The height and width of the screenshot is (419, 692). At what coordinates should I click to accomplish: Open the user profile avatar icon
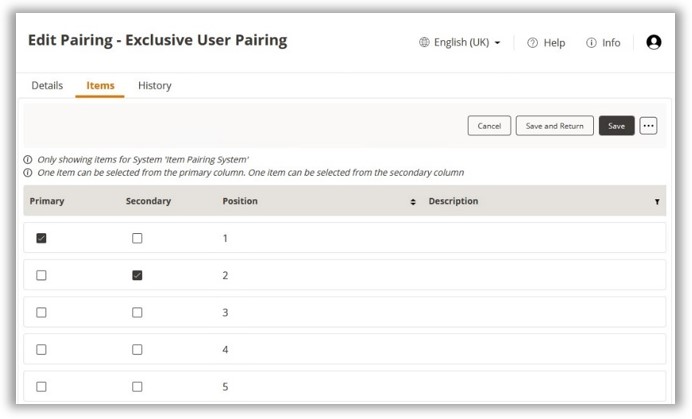[x=653, y=42]
